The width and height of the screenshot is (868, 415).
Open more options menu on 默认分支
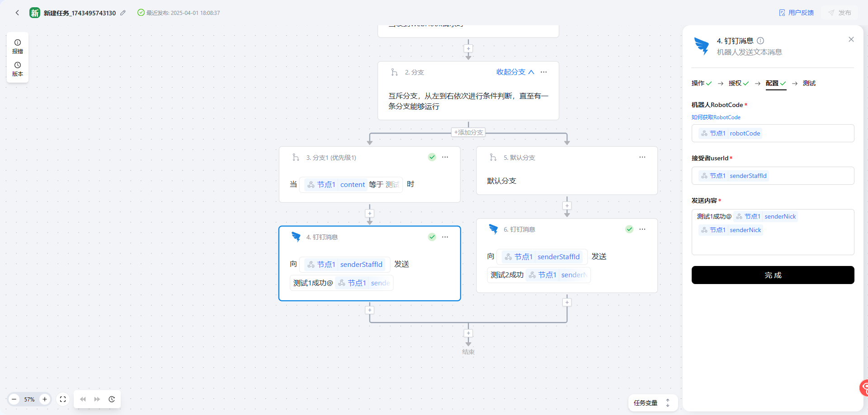642,157
